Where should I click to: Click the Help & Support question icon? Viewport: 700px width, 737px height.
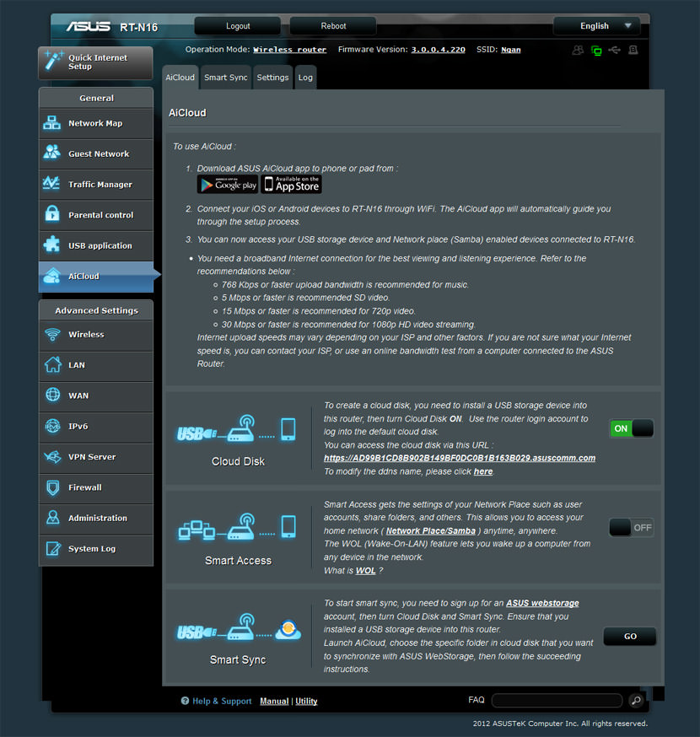[185, 701]
